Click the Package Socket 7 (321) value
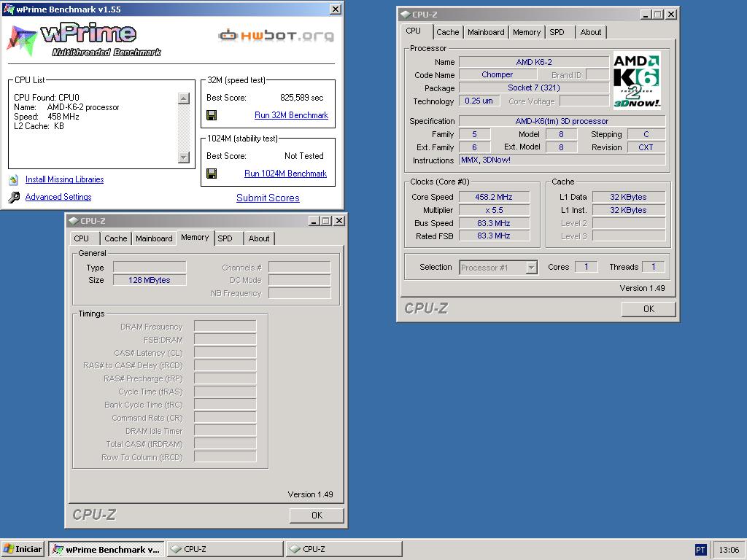The image size is (747, 560). (533, 88)
